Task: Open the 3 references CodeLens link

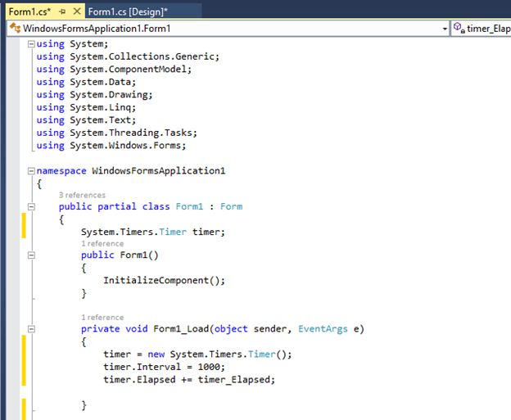Action: point(82,195)
